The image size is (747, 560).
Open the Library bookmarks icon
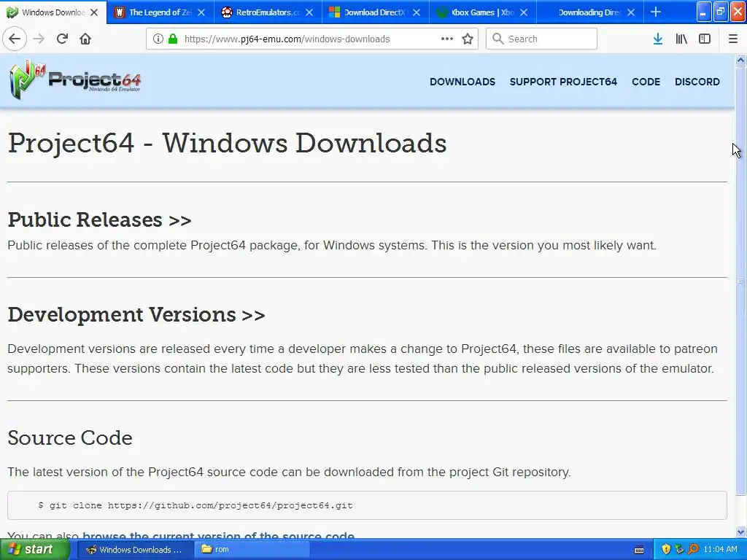(x=681, y=39)
